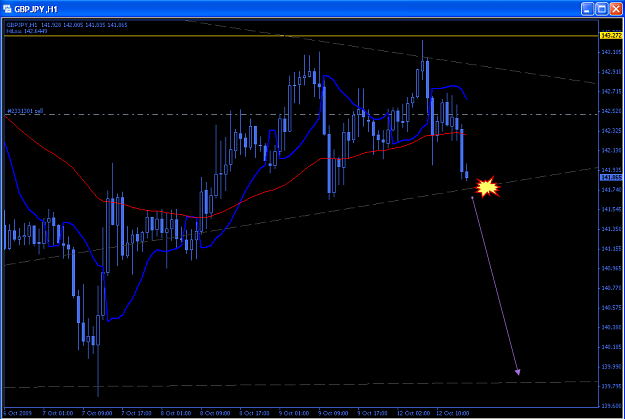Click the '8 Oct 17:00' time axis label

255,413
